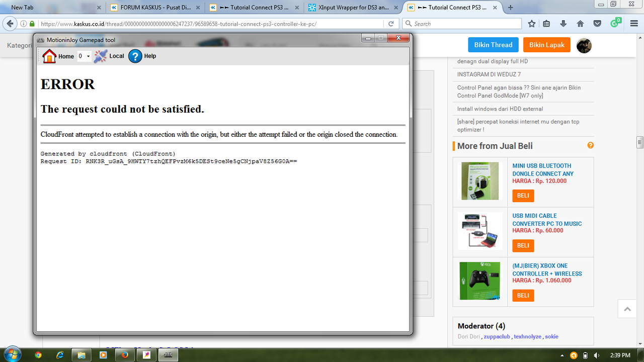Click the Firefox taskbar icon
The height and width of the screenshot is (362, 644).
(x=125, y=355)
